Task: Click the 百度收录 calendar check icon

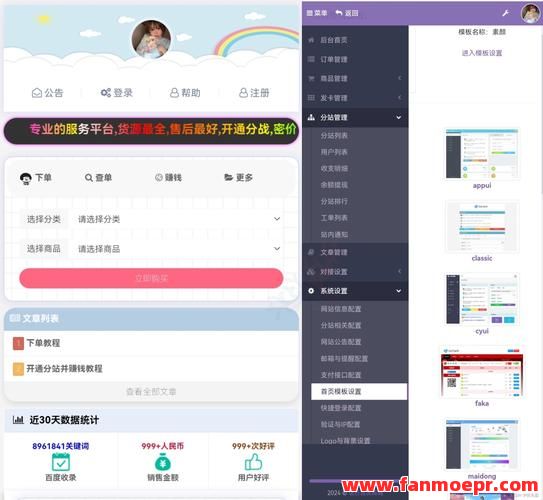Action: tap(61, 462)
